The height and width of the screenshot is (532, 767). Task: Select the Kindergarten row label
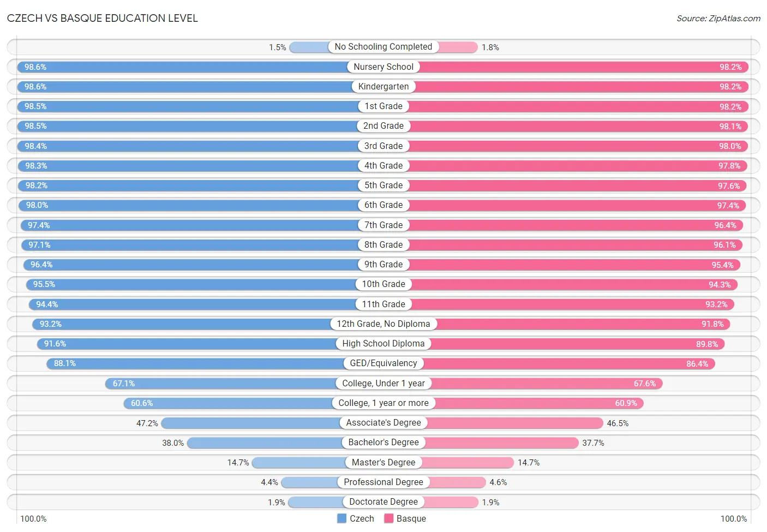click(383, 86)
